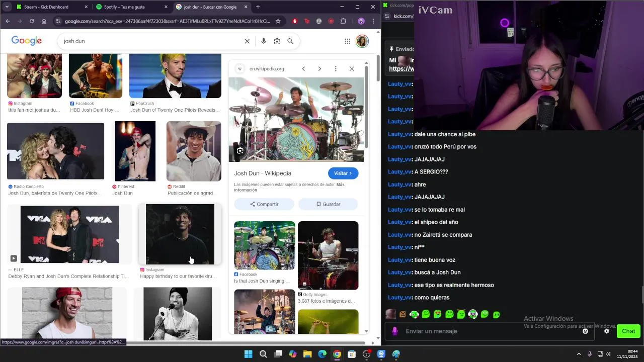Submit search with the magnifier icon
644x362 pixels.
click(290, 41)
